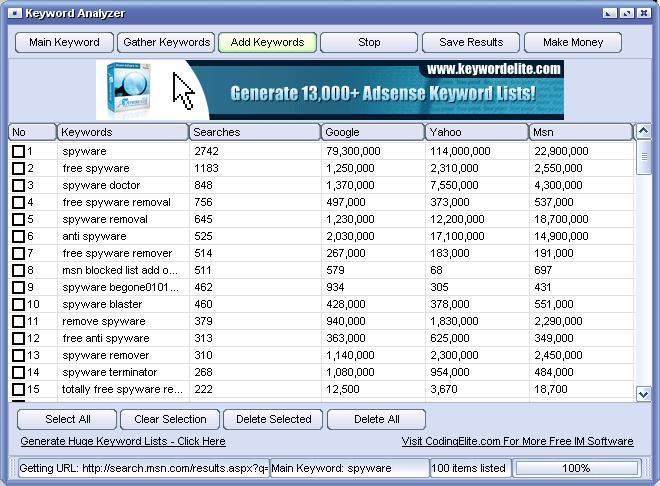Viewport: 660px width, 486px height.
Task: Click Msn value 18,700,000
Action: point(561,219)
